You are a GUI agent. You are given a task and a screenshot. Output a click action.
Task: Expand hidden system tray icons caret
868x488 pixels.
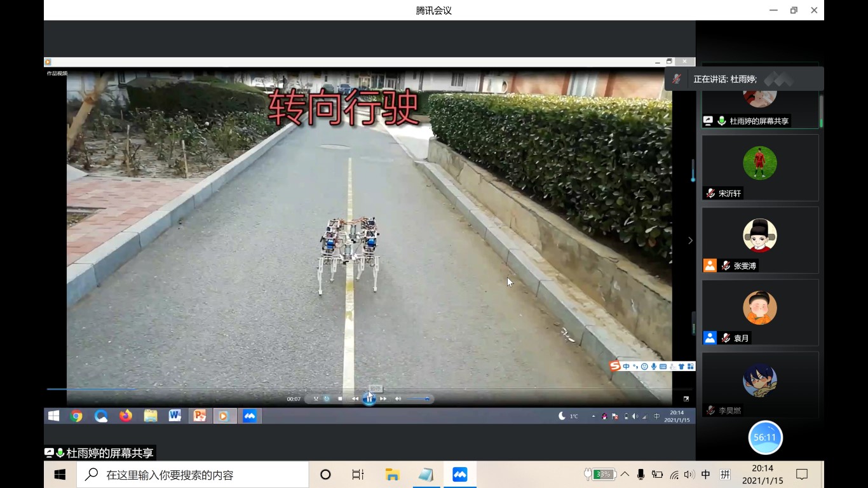tap(625, 475)
